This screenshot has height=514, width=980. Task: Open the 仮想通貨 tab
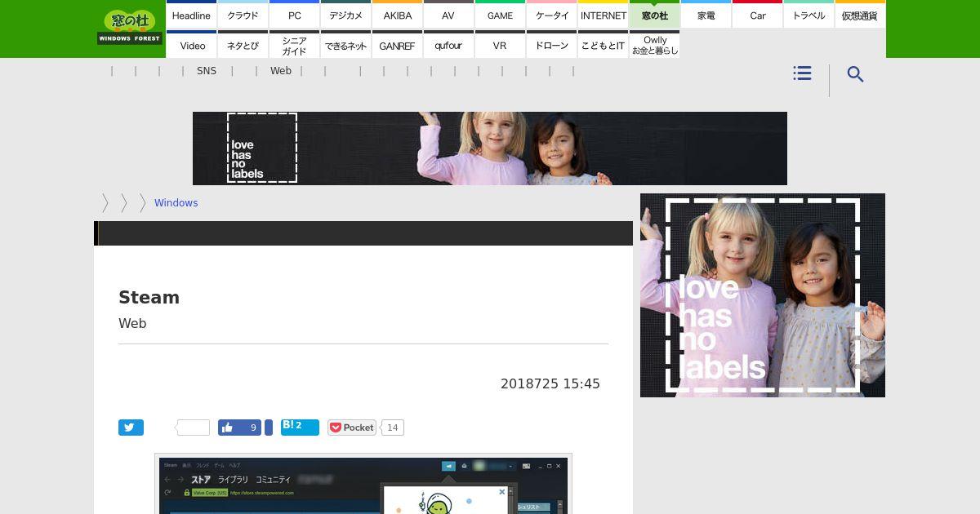pos(860,15)
